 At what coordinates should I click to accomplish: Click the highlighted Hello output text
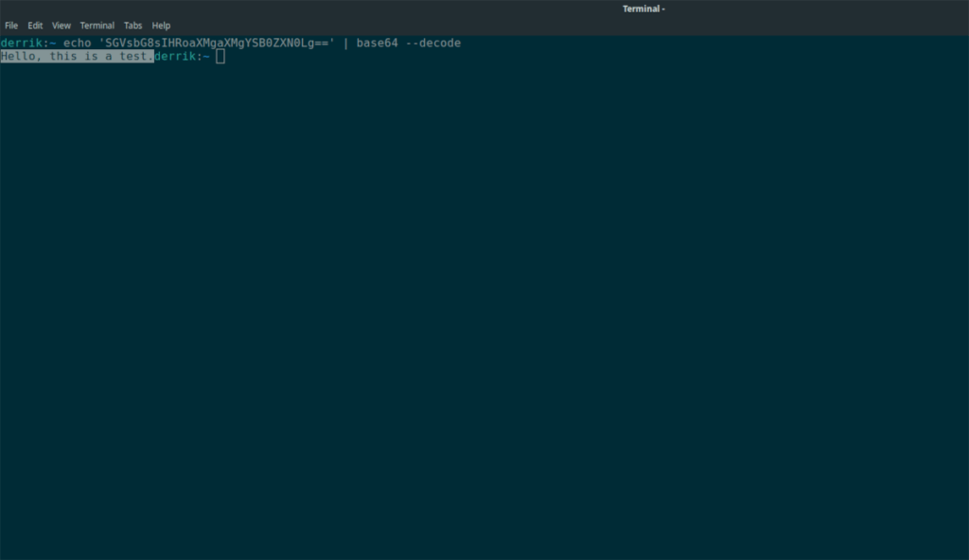[x=17, y=56]
